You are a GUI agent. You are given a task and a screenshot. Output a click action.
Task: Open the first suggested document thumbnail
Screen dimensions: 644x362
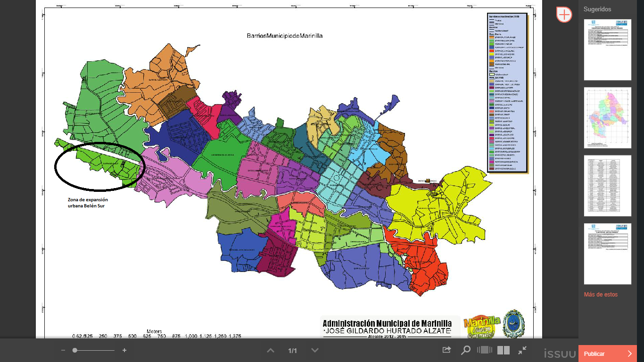607,49
